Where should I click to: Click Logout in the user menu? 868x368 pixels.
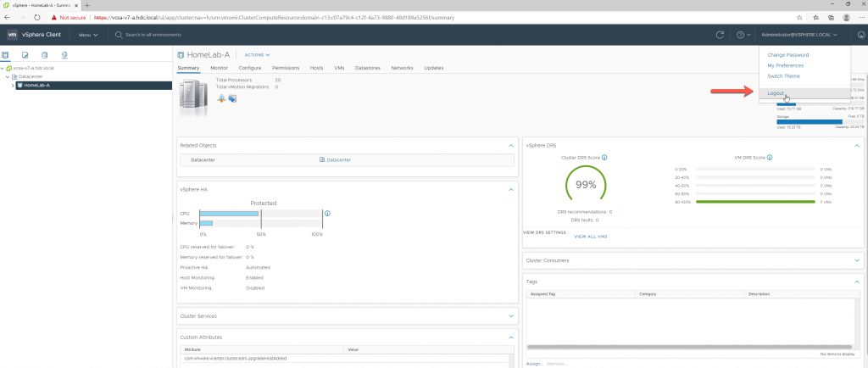point(776,93)
